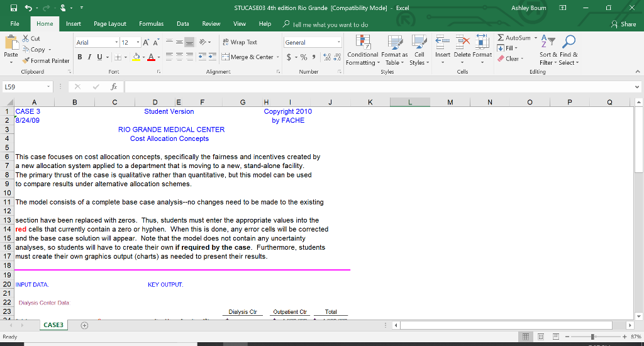Apply comma style
Viewport: 644px width, 346px height.
click(x=314, y=57)
